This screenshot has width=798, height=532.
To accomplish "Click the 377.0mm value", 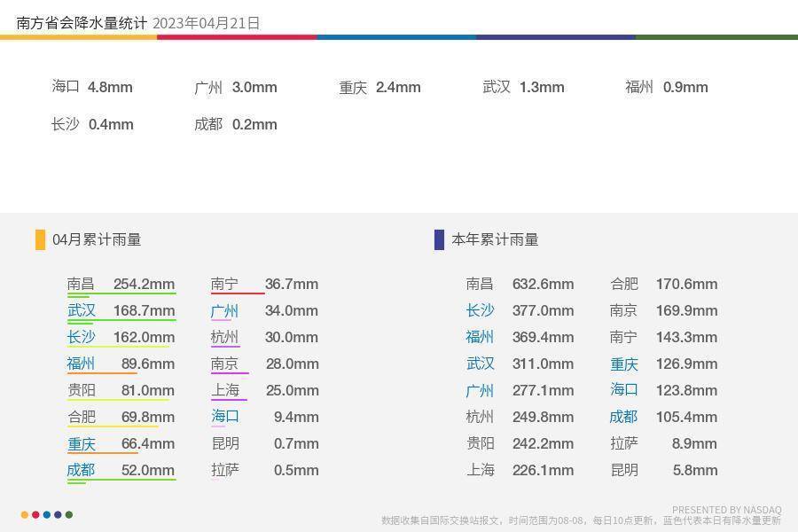I will point(543,310).
